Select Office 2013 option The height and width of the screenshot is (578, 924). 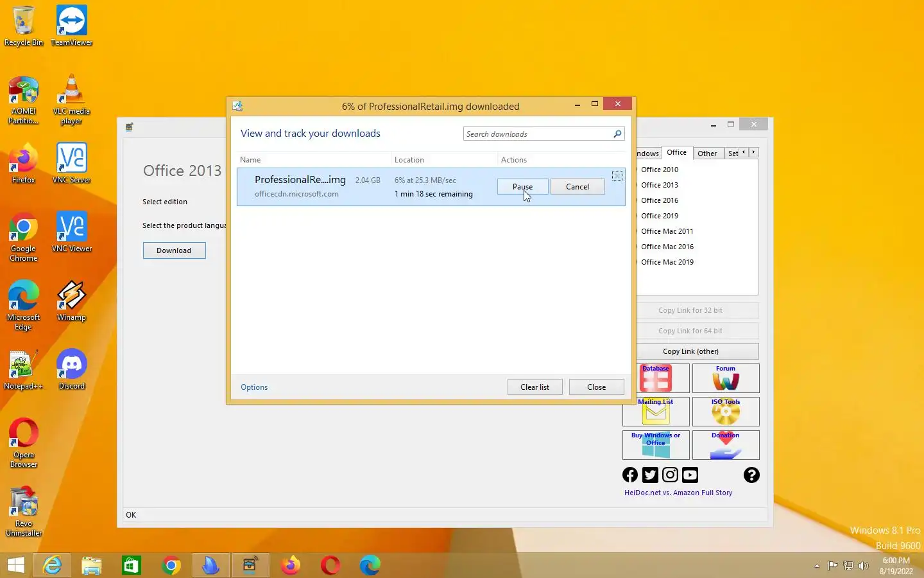point(660,185)
